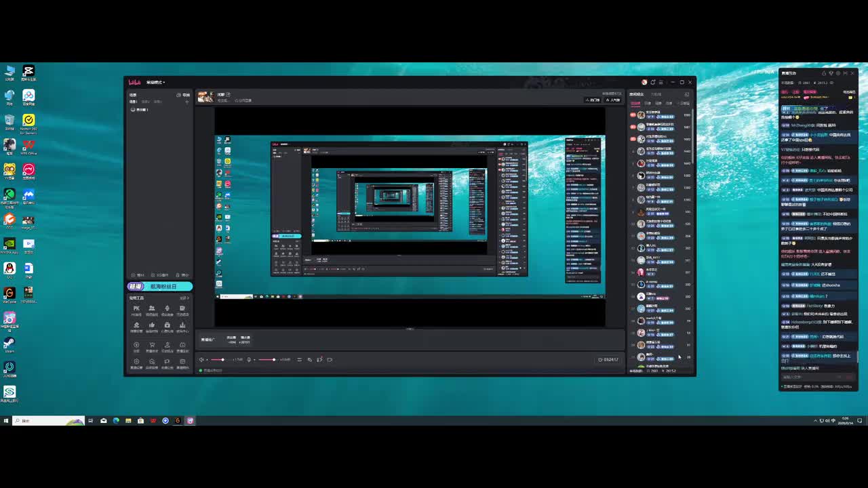Click the bilibili logo in the title bar
The image size is (868, 488).
pos(134,82)
